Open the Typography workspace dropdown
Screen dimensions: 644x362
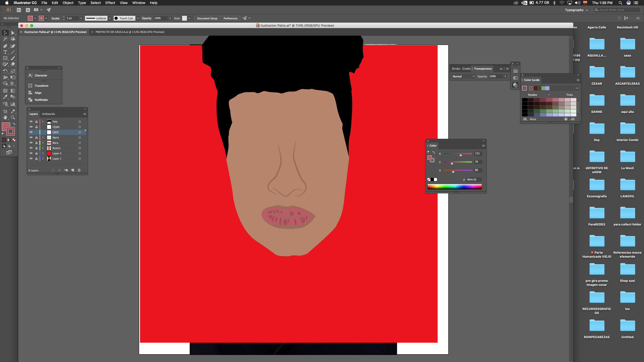click(576, 10)
